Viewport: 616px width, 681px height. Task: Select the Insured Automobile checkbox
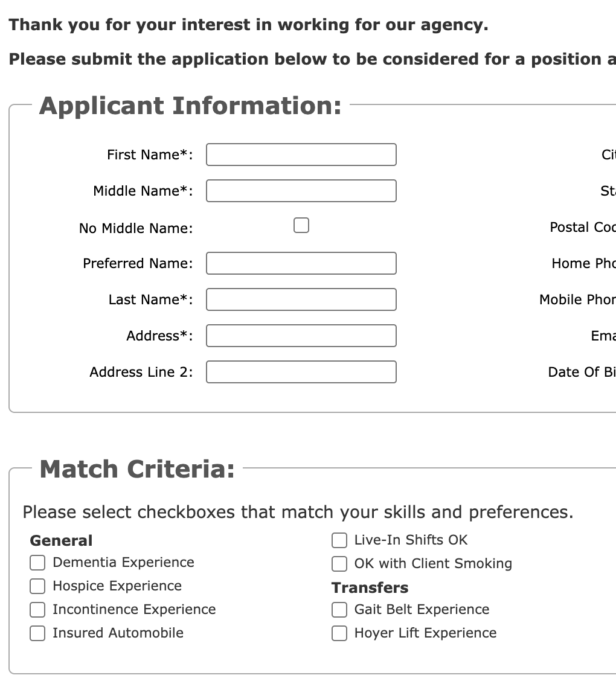[x=37, y=633]
